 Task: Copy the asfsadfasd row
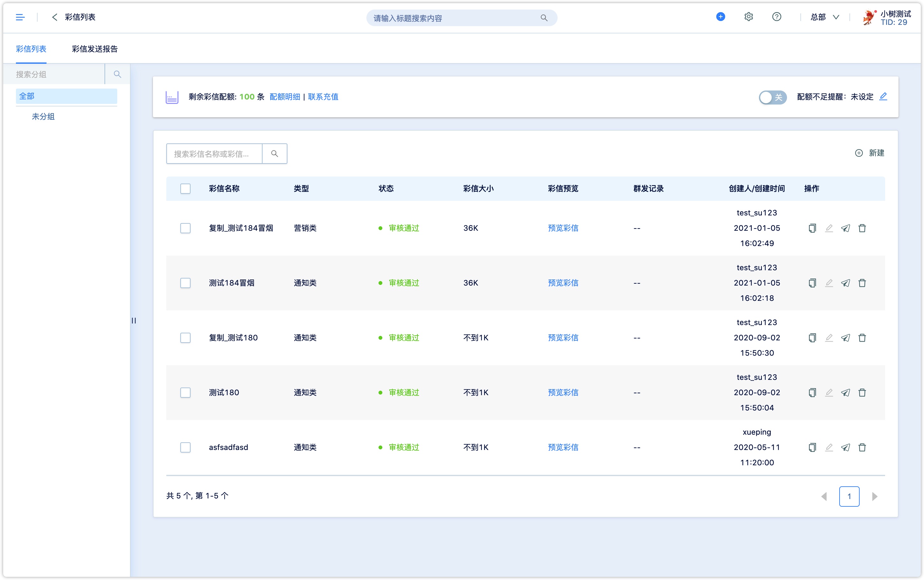pos(812,448)
